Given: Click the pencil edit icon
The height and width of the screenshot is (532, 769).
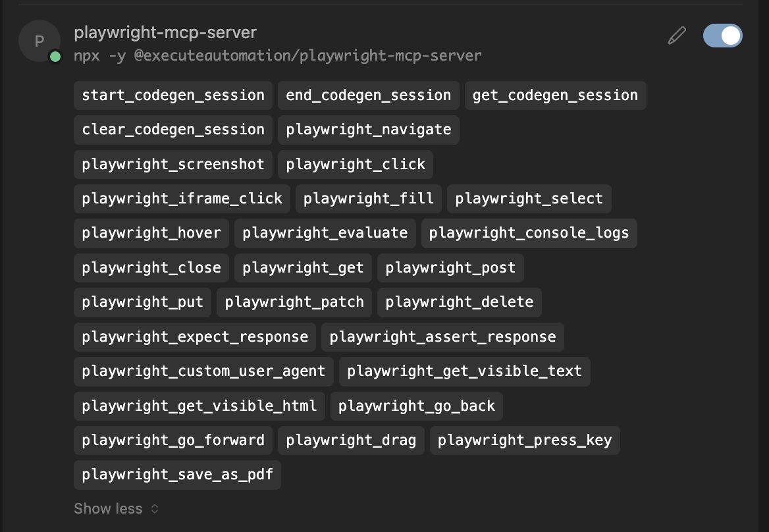Looking at the screenshot, I should [x=676, y=36].
